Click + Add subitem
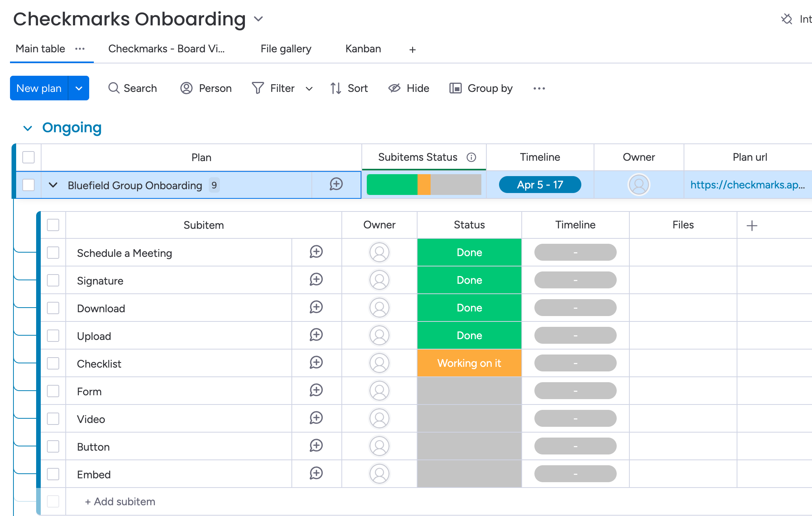The image size is (812, 516). tap(120, 501)
